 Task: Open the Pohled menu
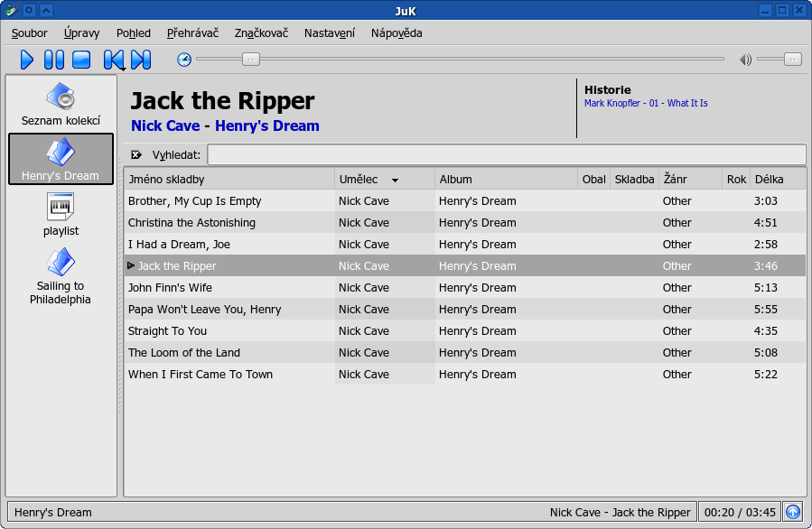click(134, 33)
